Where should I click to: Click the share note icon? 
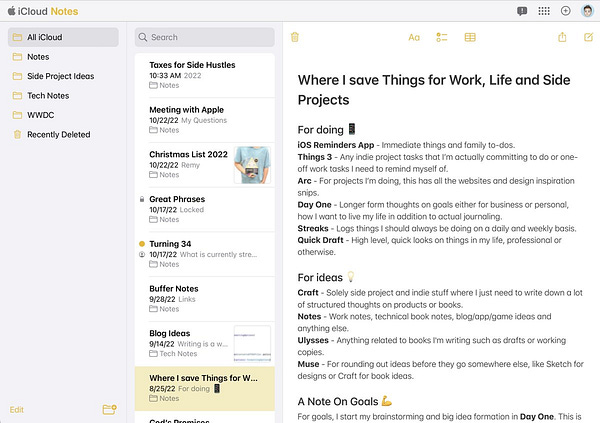tap(562, 37)
